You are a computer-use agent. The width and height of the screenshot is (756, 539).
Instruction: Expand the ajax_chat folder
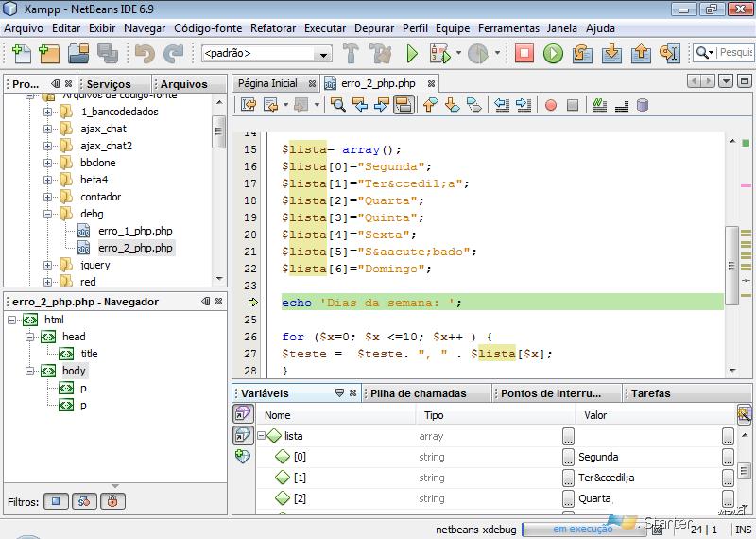coord(47,129)
